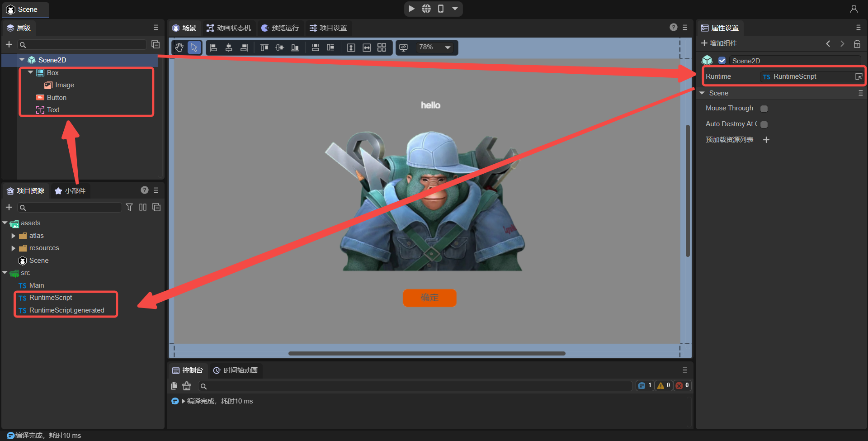Screen dimensions: 868x441
Task: Collapse the Box node in hierarchy
Action: pyautogui.click(x=30, y=72)
